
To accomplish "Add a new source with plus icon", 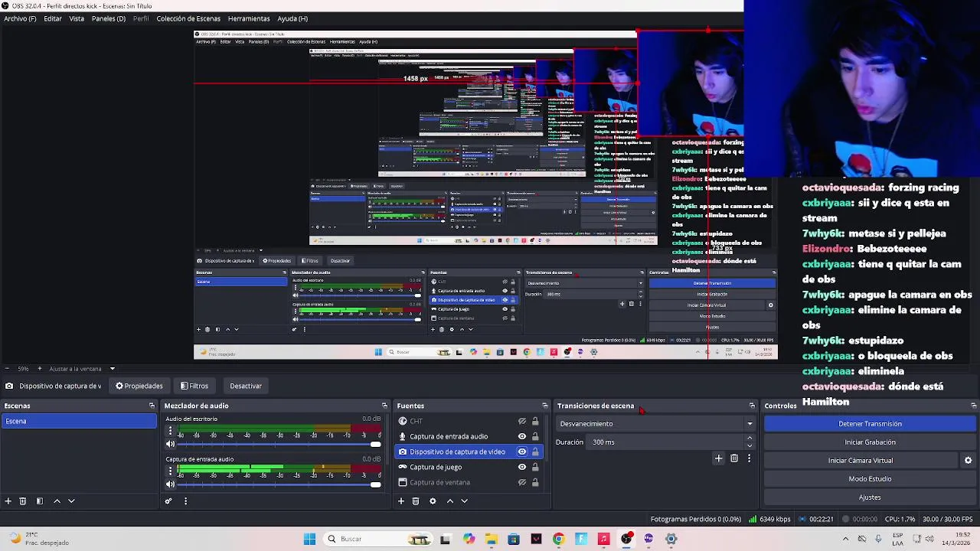I will point(400,501).
